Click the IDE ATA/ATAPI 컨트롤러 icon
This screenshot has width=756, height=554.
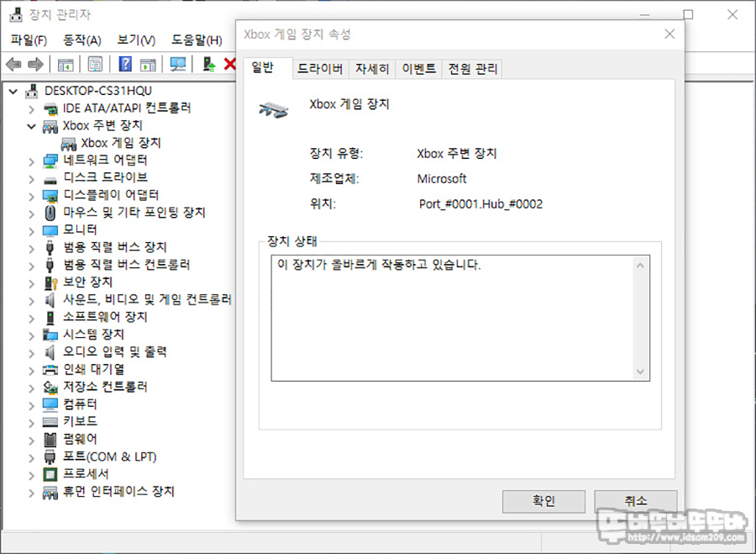[x=50, y=108]
